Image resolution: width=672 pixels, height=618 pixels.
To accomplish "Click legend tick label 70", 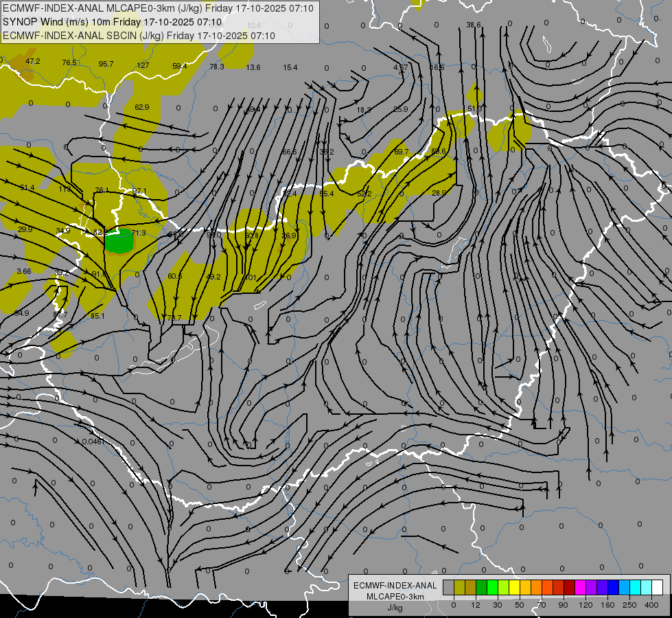I will [x=542, y=605].
